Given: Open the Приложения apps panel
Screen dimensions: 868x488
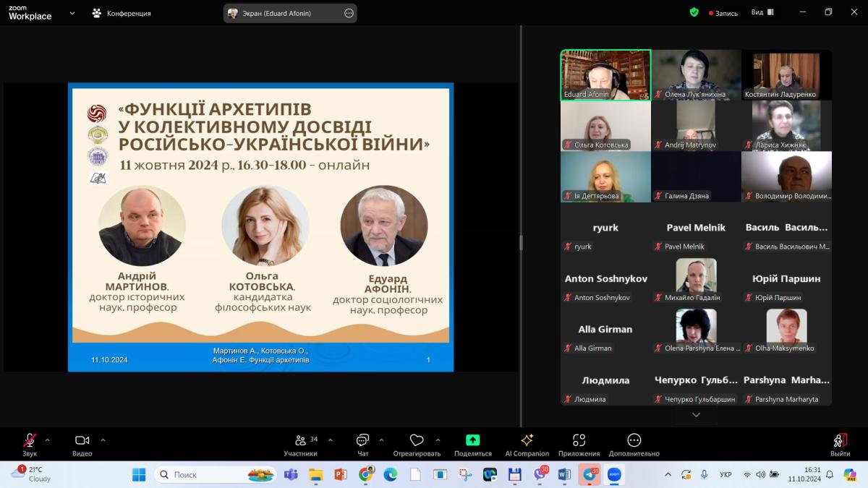Looking at the screenshot, I should pos(579,444).
